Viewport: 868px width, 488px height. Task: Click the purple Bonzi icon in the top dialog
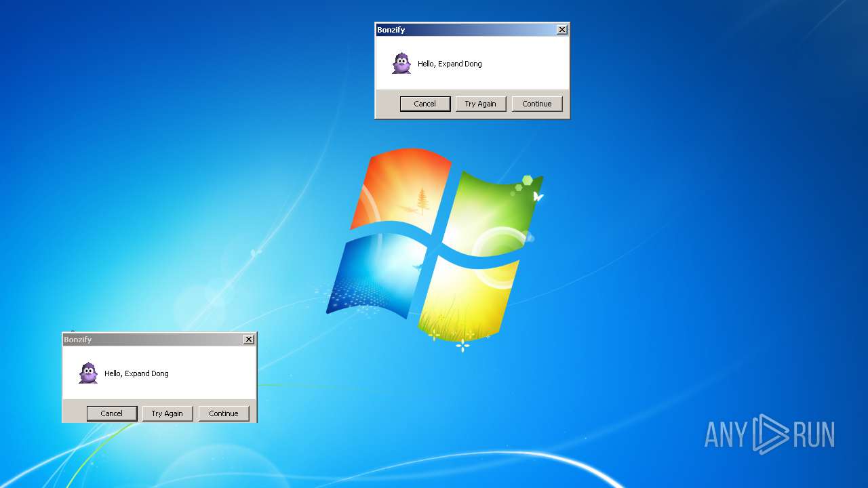(401, 63)
